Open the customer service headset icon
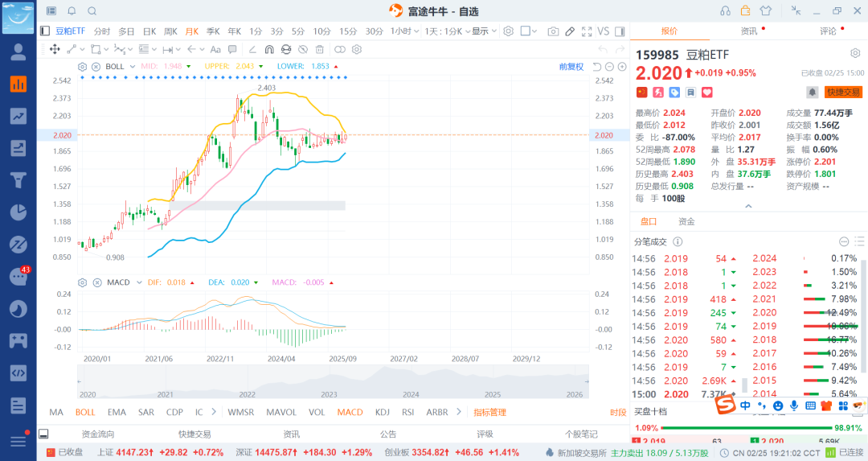The width and height of the screenshot is (868, 461). 726,10
